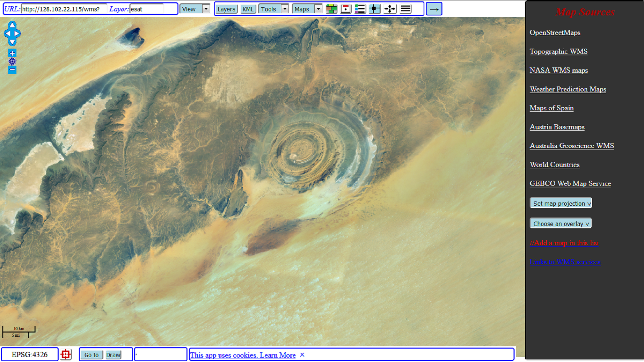Screen dimensions: 644x362
Task: Click the right-arrow panel toggle button
Action: [434, 9]
